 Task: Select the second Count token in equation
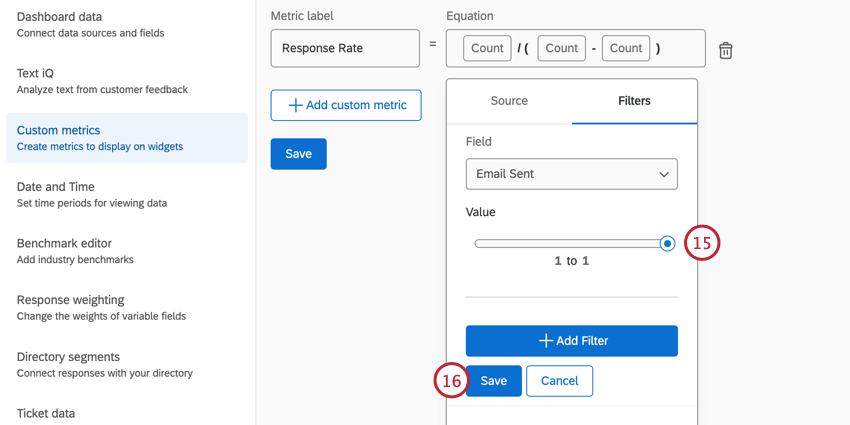[x=561, y=48]
